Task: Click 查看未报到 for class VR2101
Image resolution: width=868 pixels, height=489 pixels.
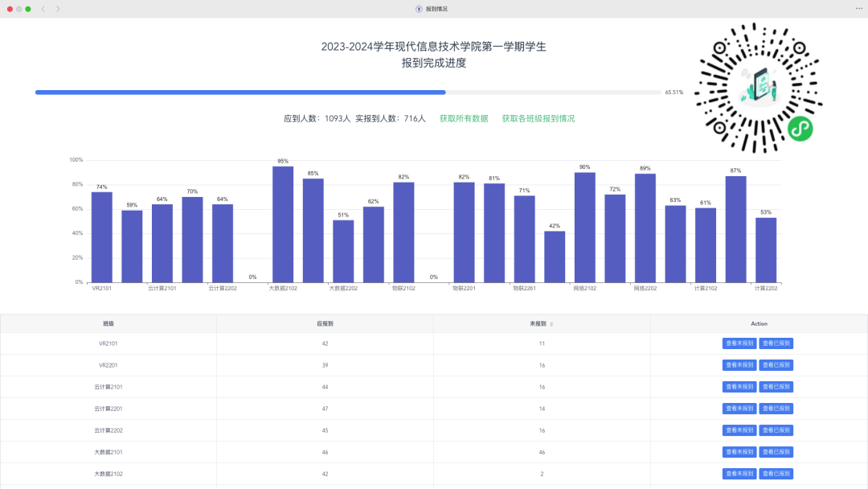Action: 739,343
